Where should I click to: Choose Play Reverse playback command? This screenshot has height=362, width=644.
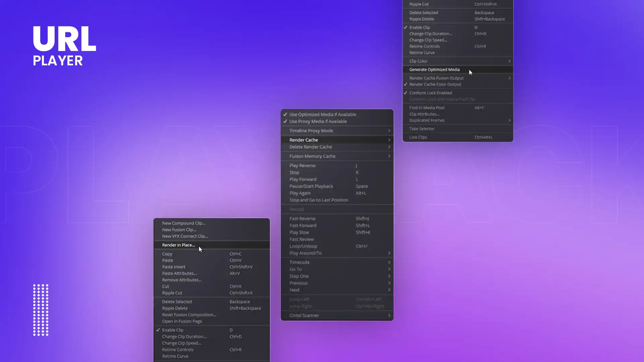302,165
